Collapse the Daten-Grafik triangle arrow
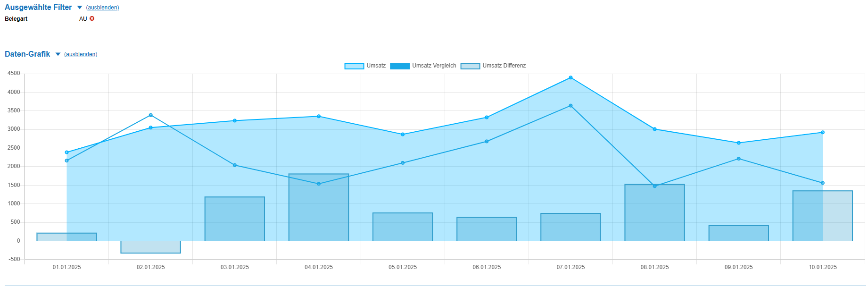 [x=58, y=54]
